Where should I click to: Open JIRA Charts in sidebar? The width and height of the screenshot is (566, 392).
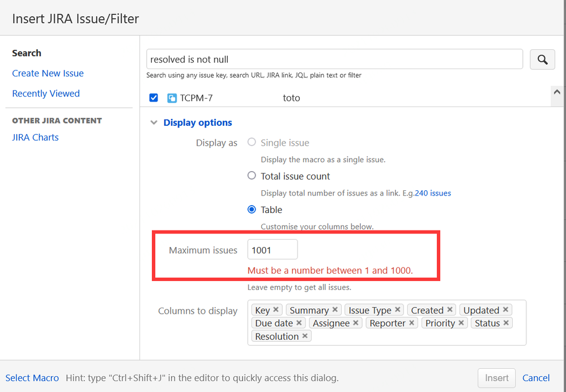pyautogui.click(x=35, y=138)
